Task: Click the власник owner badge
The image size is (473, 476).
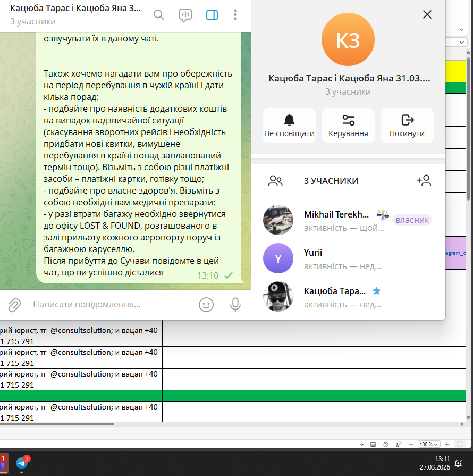Action: pyautogui.click(x=412, y=220)
